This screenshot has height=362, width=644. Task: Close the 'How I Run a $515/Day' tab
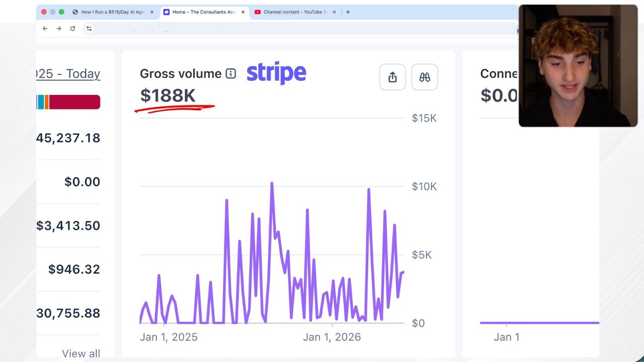[x=152, y=12]
